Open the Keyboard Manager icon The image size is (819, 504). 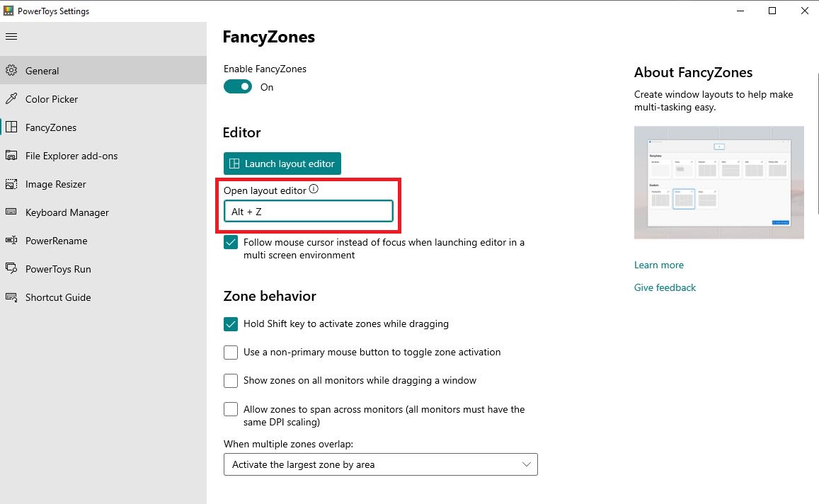[11, 212]
